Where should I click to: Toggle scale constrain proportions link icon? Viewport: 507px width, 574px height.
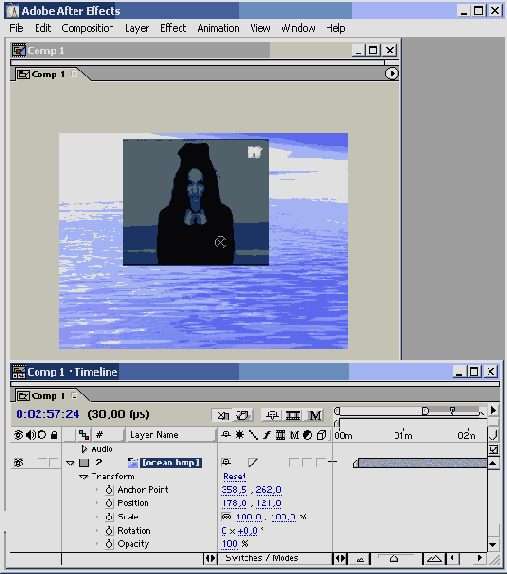point(227,517)
